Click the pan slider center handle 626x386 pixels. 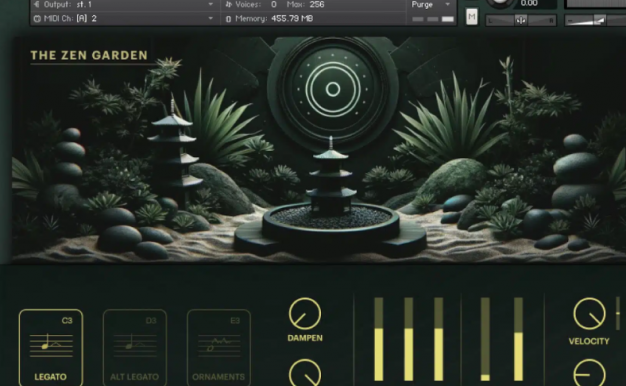(521, 20)
